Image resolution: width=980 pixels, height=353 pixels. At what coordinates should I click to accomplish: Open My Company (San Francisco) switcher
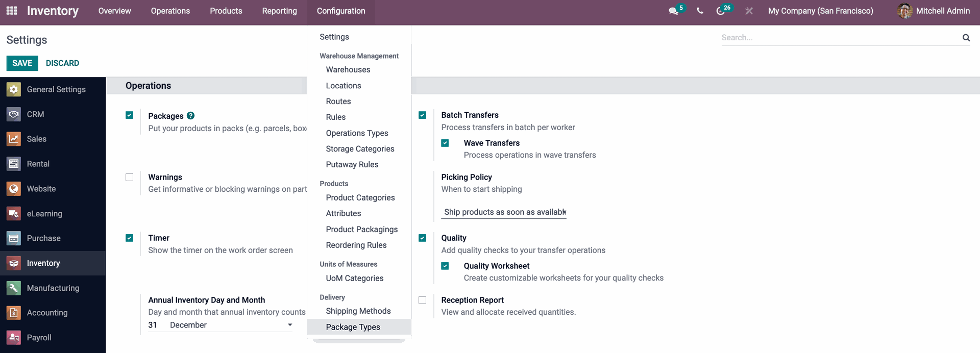tap(820, 11)
